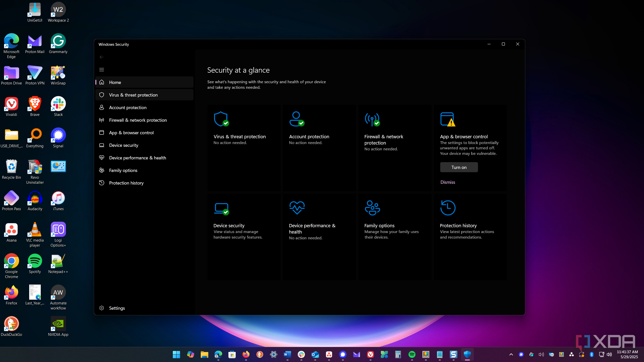Open the Family options people tile icon
Viewport: 644px width, 362px height.
[x=372, y=208]
